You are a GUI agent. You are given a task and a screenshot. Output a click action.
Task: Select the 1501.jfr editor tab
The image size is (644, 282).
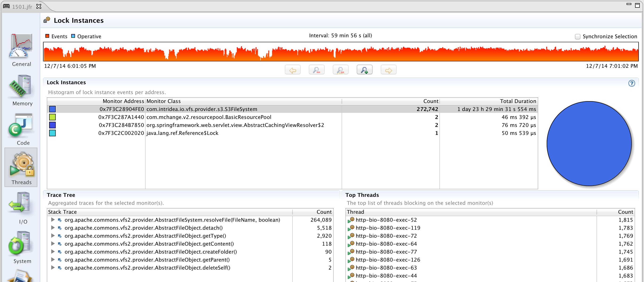point(22,7)
